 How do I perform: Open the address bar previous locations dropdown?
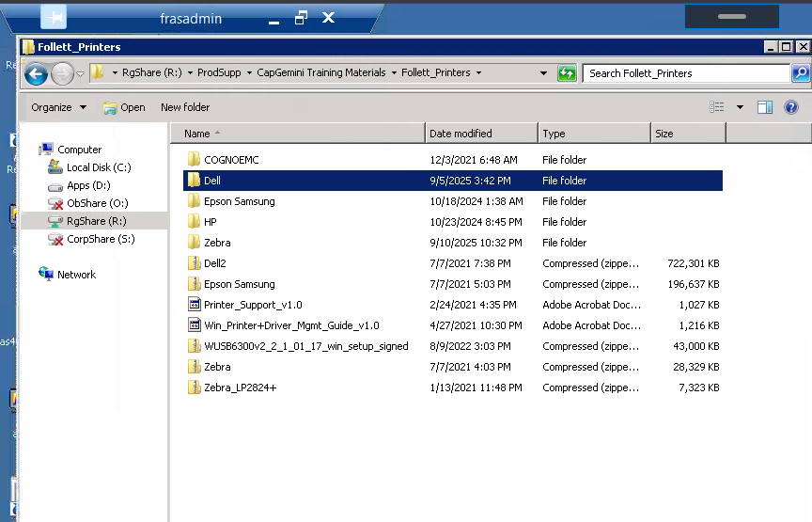tap(543, 73)
